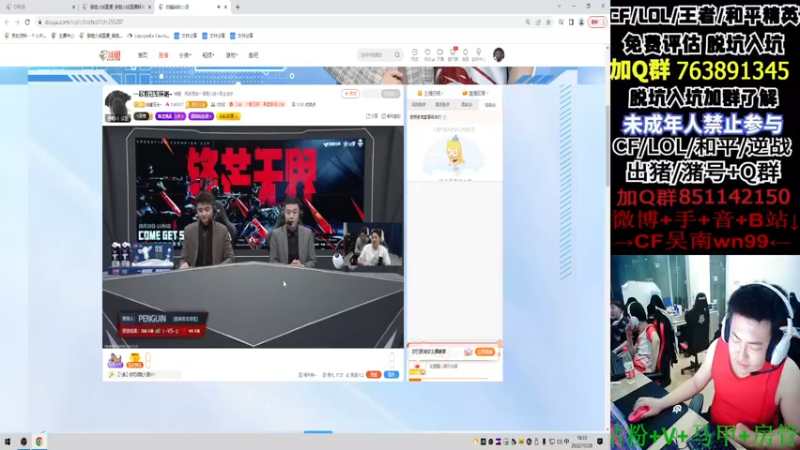This screenshot has width=800, height=450.
Task: Open the start-streaming camera icon
Action: [440, 55]
